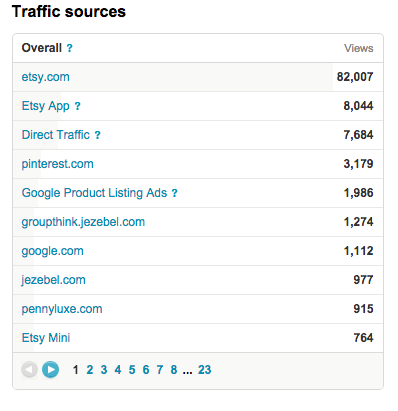The height and width of the screenshot is (411, 398).
Task: Click the help icon beside Overall
Action: pyautogui.click(x=69, y=48)
